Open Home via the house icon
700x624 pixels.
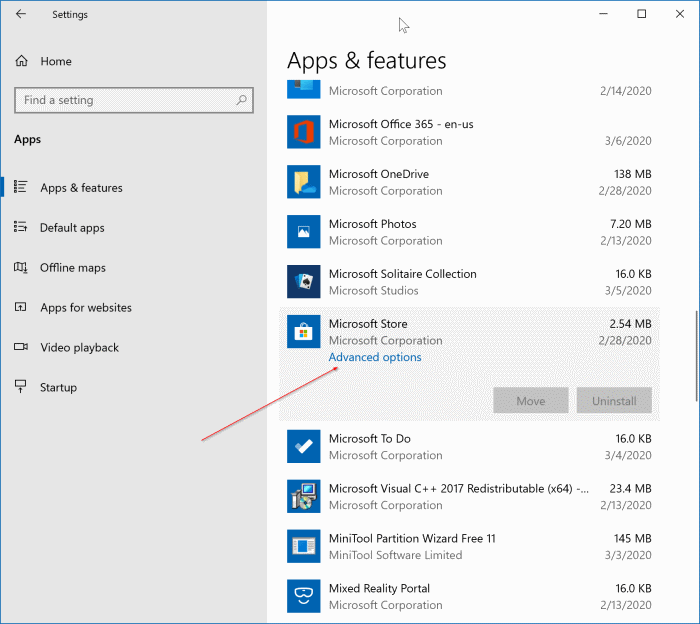click(21, 61)
